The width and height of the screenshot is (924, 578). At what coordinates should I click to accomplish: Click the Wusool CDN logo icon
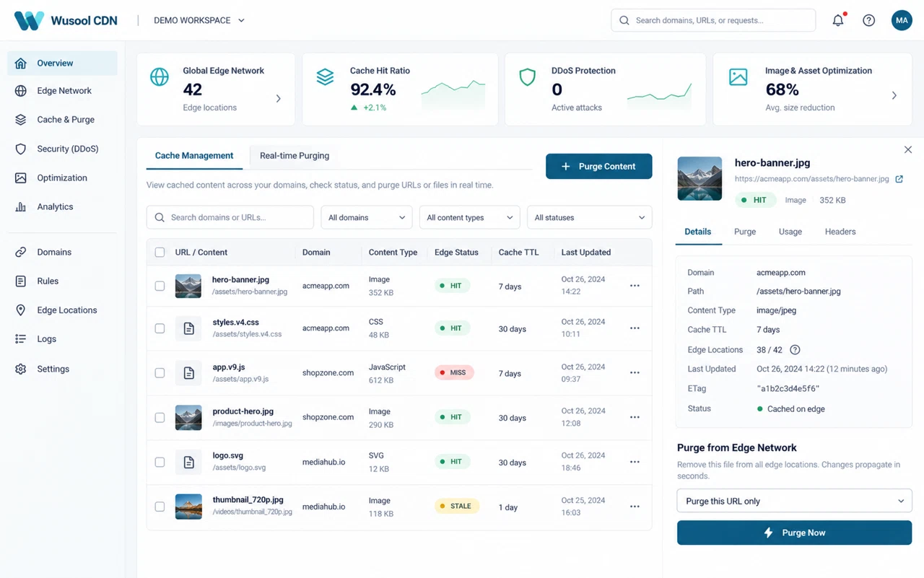pos(29,20)
